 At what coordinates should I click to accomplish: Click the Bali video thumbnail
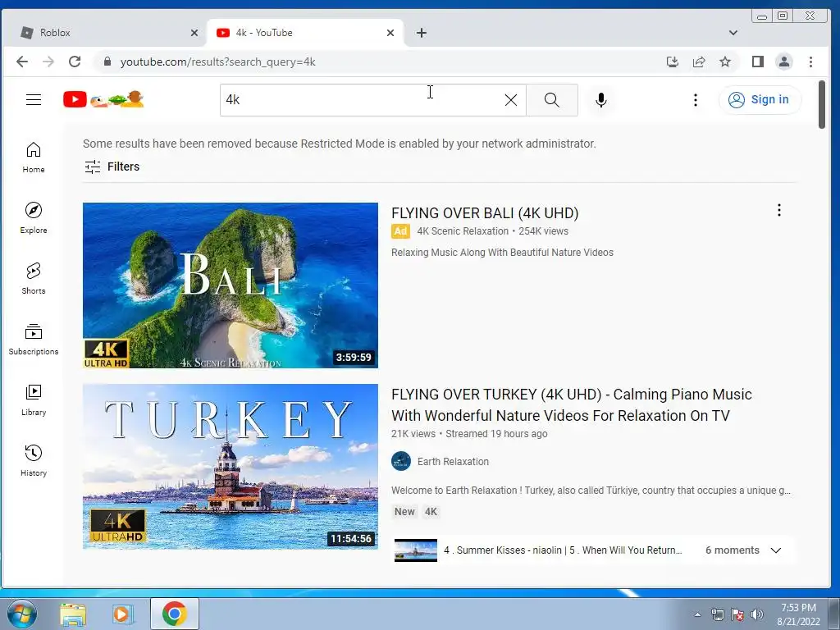231,285
